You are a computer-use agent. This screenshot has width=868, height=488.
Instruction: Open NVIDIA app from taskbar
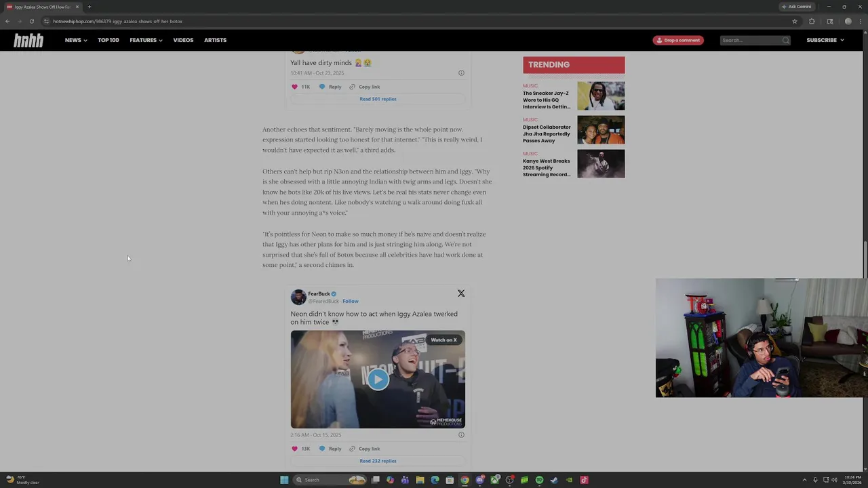[569, 480]
